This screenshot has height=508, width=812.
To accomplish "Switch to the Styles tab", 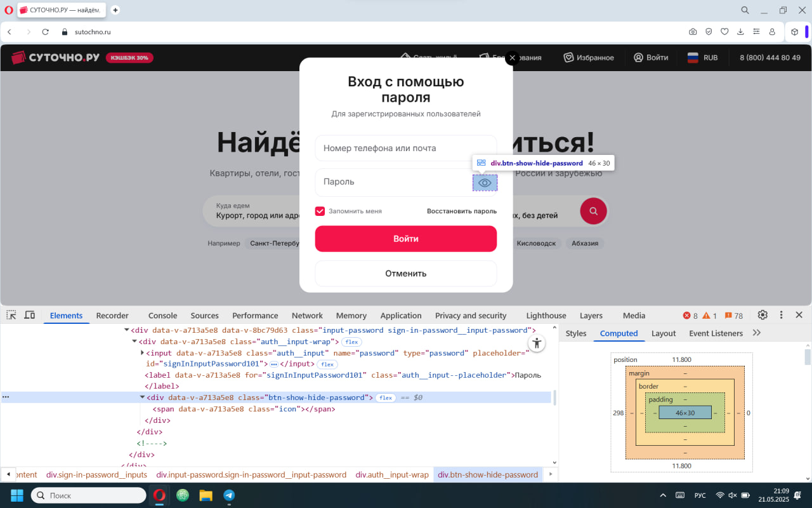I will 575,333.
